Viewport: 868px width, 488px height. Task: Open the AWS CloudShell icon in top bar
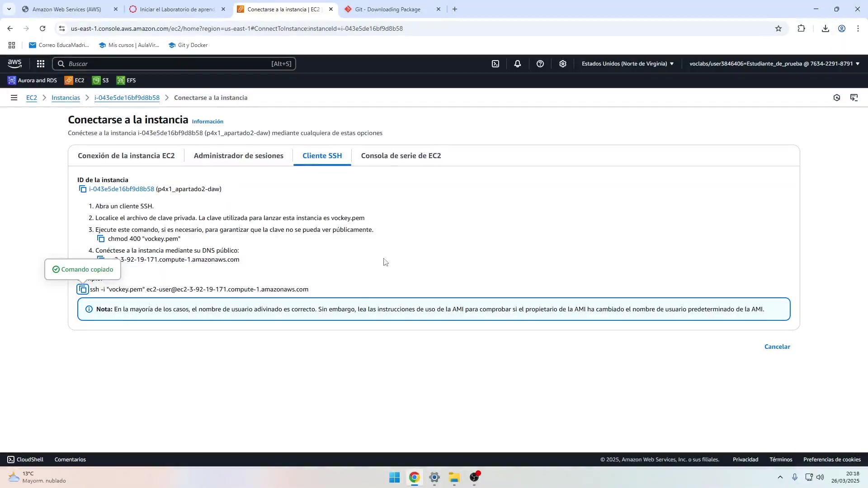[x=495, y=64]
